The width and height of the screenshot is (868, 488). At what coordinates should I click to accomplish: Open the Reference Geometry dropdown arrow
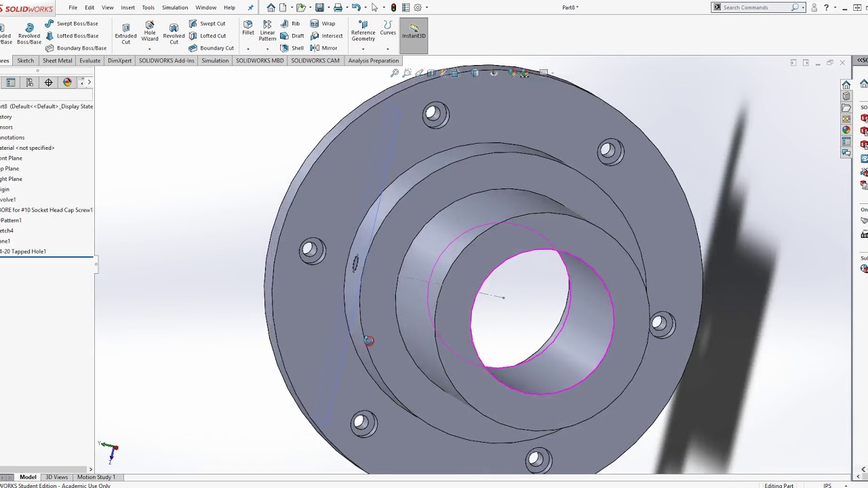point(363,49)
